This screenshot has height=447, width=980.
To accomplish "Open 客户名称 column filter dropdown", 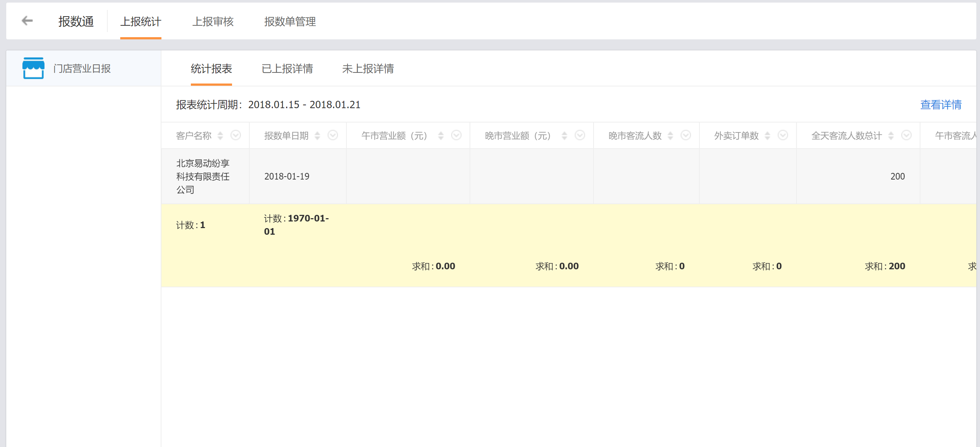I will (x=235, y=135).
